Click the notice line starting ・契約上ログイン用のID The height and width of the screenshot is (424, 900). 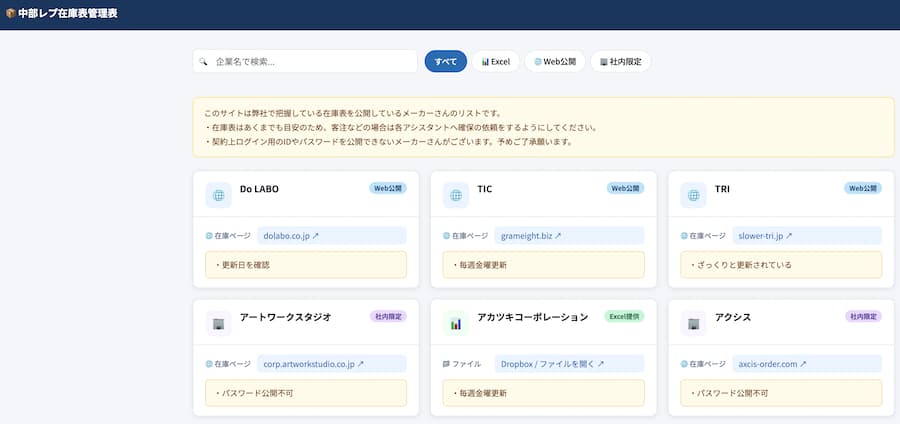389,141
